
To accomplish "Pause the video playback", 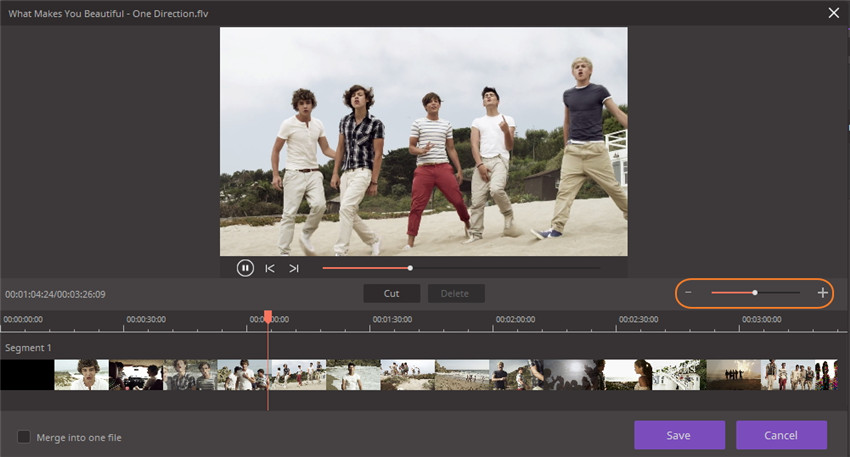I will 245,268.
